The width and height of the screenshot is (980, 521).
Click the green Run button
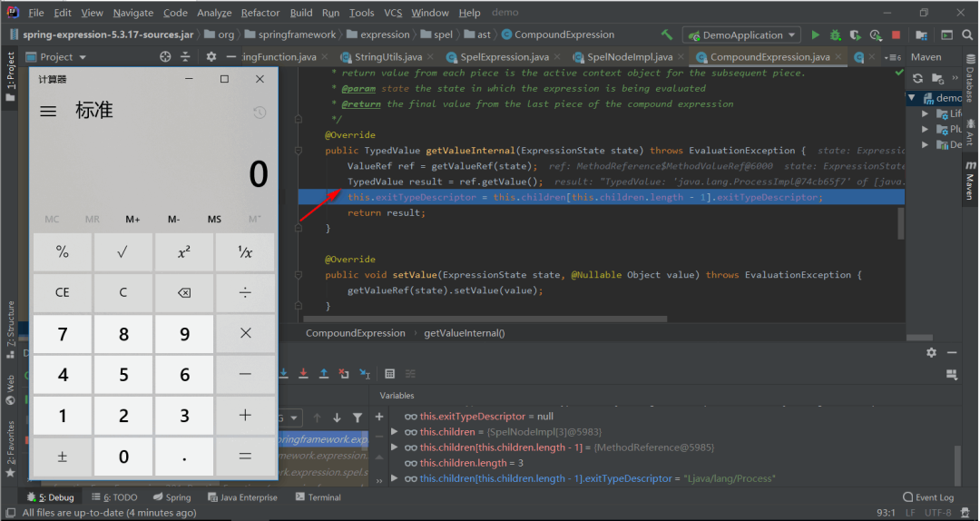(x=815, y=35)
